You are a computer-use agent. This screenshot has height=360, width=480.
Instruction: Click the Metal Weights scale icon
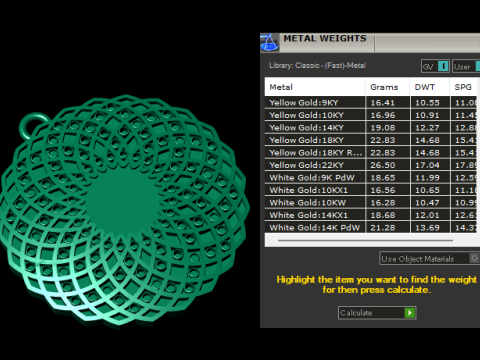tap(269, 43)
